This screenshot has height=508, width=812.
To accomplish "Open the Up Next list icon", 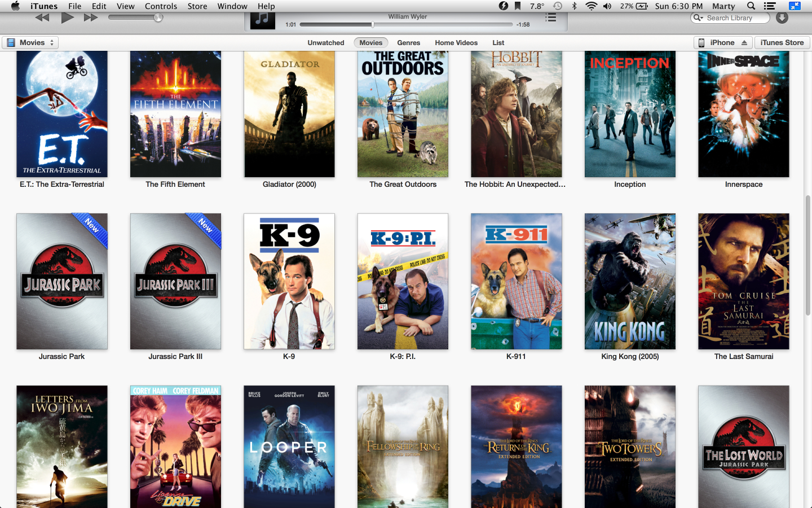I will click(551, 17).
